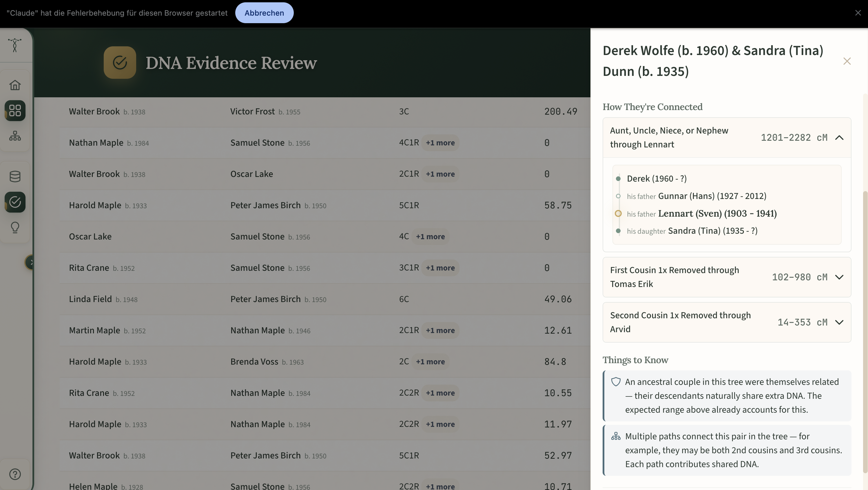Click Martin Maple b. 1952 name
This screenshot has height=490, width=868.
(x=107, y=330)
